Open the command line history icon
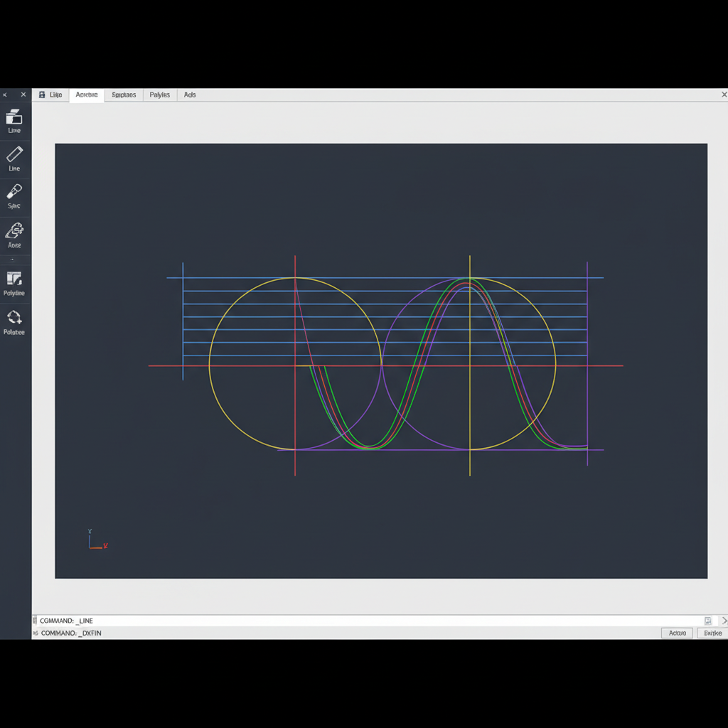 708,621
